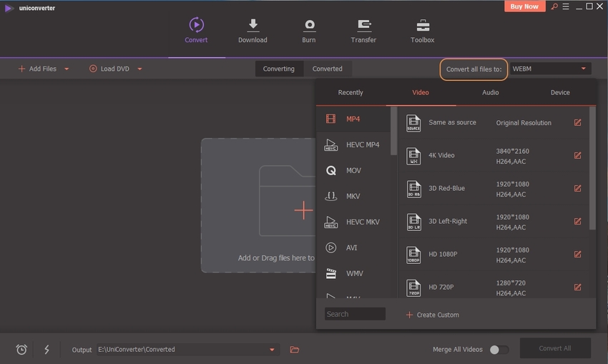
Task: Open the output path dropdown
Action: point(272,350)
